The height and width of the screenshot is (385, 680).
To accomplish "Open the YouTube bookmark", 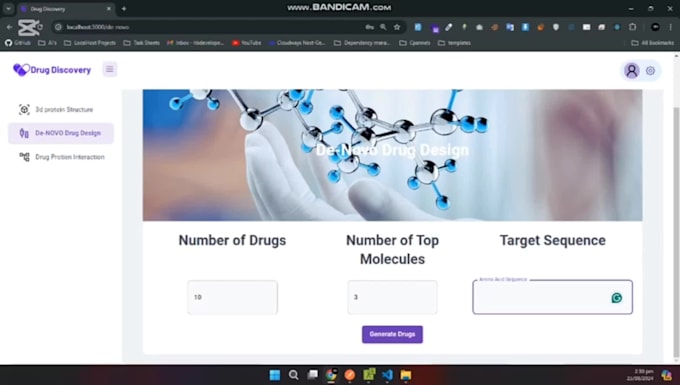I will point(246,43).
